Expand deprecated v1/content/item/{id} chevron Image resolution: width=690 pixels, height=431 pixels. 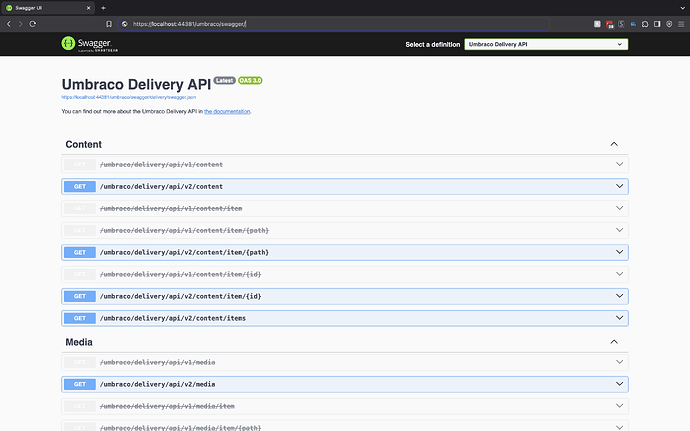click(619, 274)
